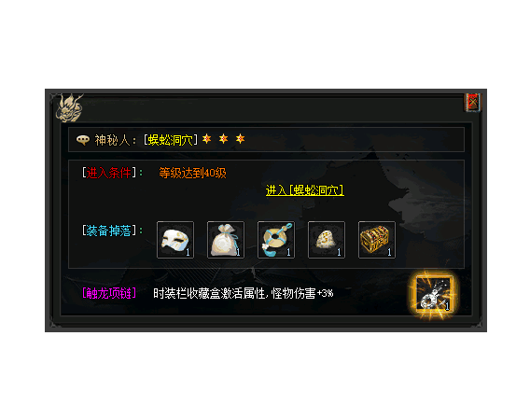Click the last difficulty star
The height and width of the screenshot is (420, 530).
[x=240, y=139]
